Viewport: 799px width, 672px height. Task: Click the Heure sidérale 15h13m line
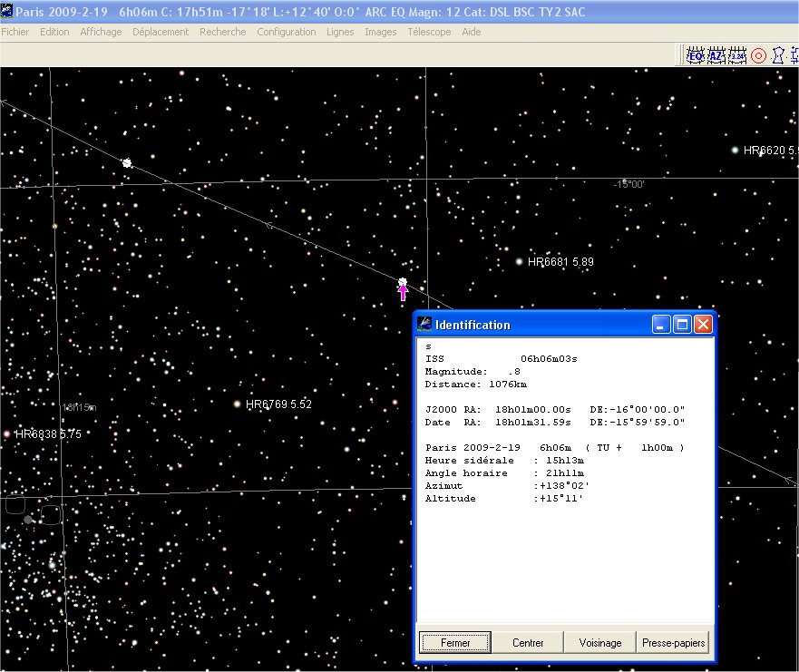coord(504,461)
